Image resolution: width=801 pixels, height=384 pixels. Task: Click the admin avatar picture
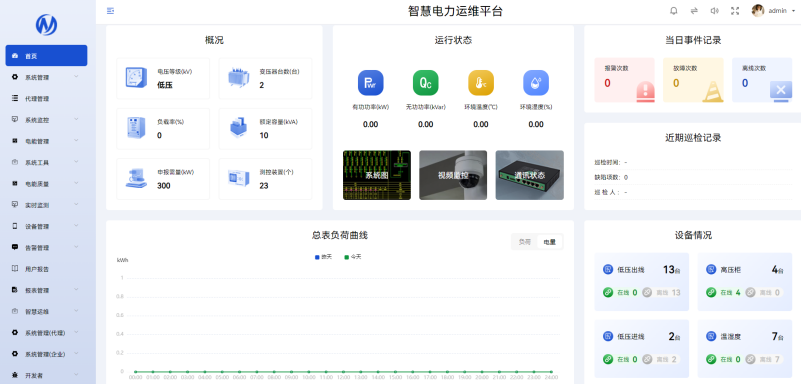[x=758, y=11]
